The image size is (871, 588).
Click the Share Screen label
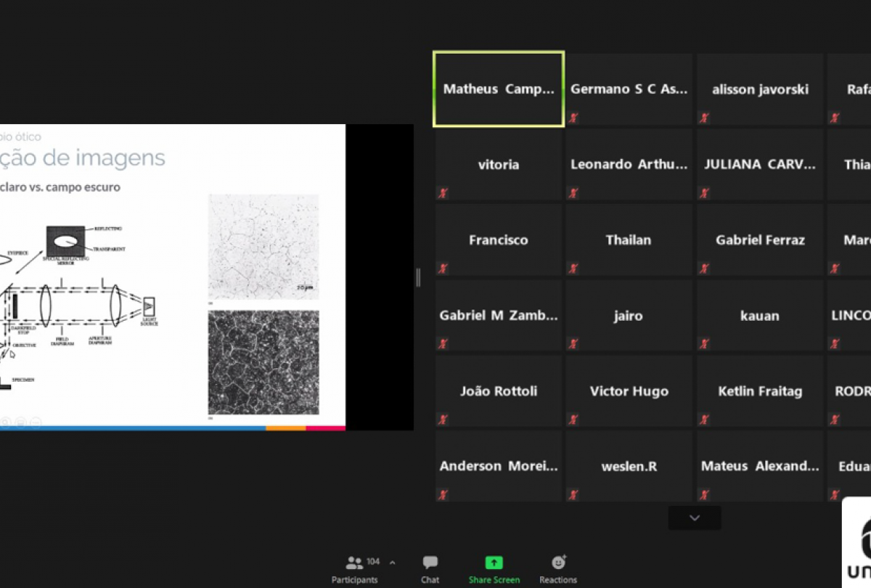click(494, 580)
